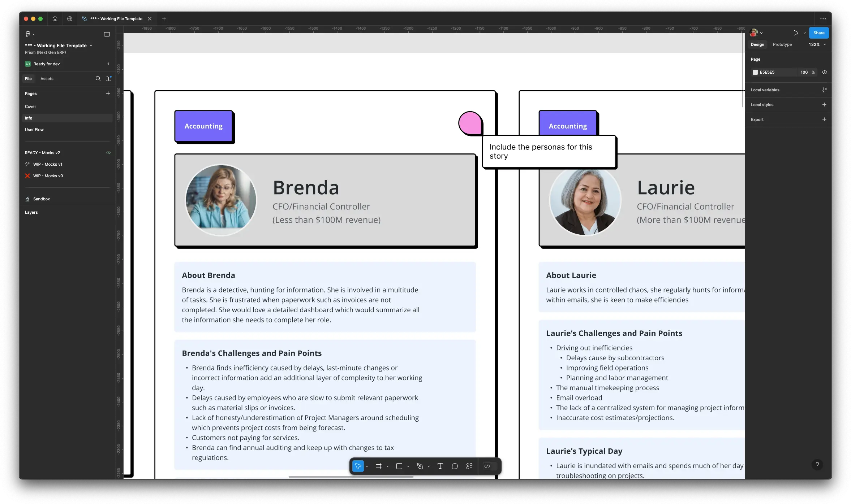Click Brenda persona thumbnail image
The height and width of the screenshot is (504, 851).
tap(220, 200)
